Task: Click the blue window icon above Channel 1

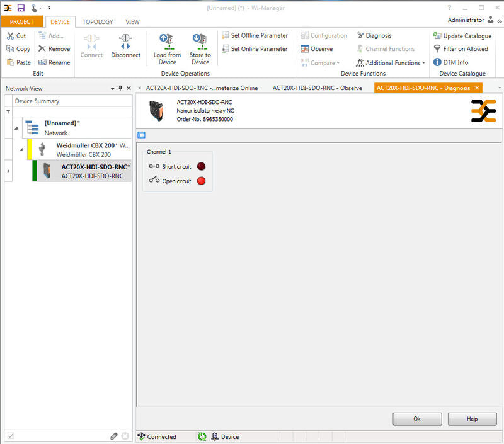Action: 141,135
